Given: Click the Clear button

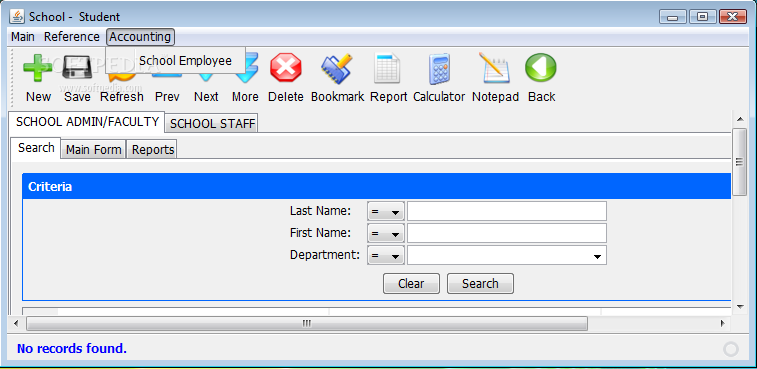Looking at the screenshot, I should 411,284.
